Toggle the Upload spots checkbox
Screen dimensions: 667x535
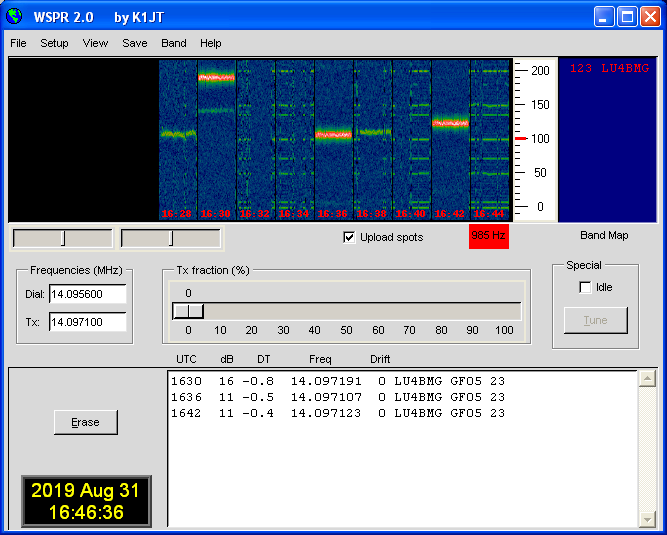pyautogui.click(x=349, y=237)
